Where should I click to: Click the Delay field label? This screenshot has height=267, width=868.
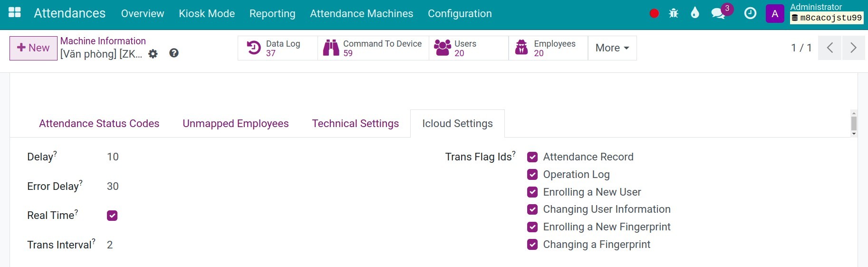tap(40, 157)
